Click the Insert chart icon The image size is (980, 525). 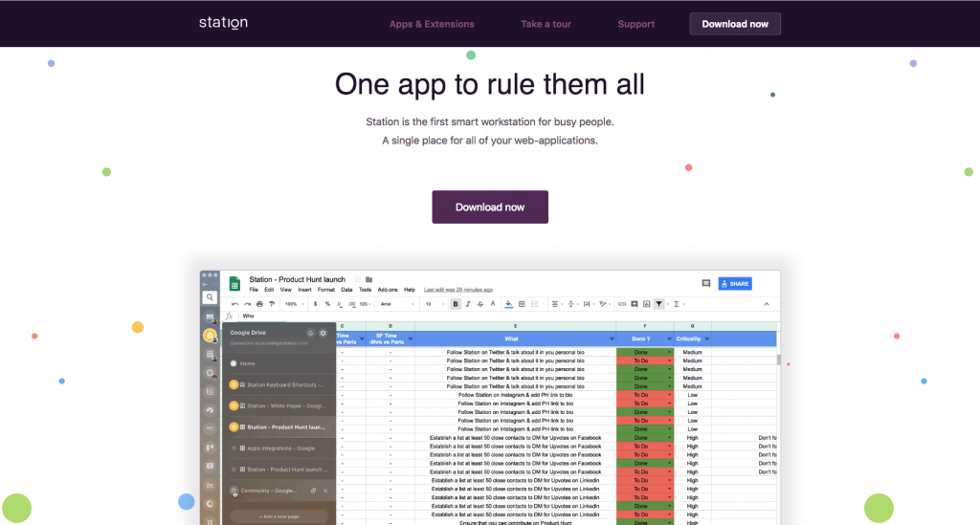click(646, 304)
